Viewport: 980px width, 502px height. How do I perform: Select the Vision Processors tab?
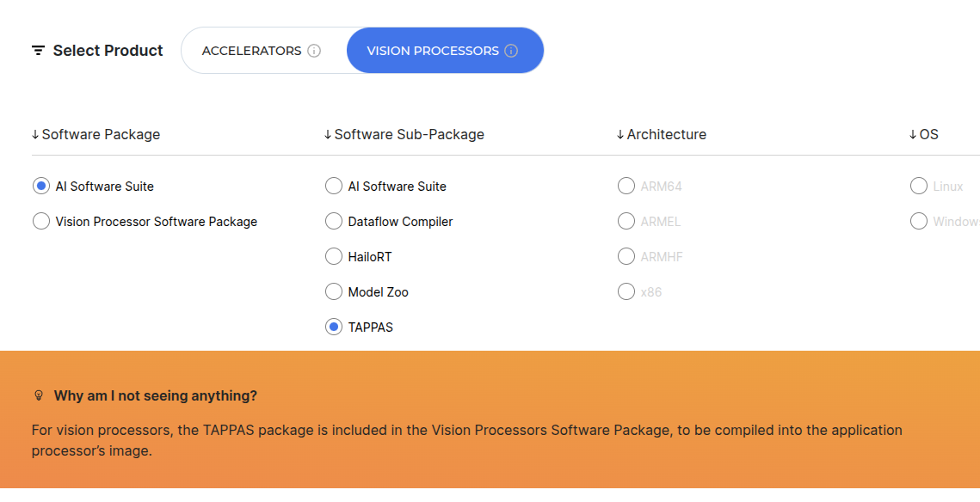[x=433, y=51]
